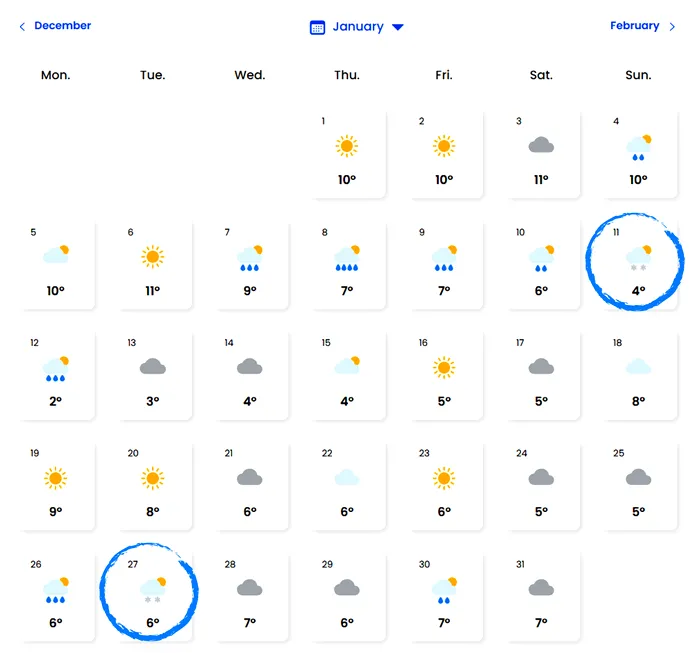Select the January 25 day card
This screenshot has height=653, width=700.
(638, 487)
